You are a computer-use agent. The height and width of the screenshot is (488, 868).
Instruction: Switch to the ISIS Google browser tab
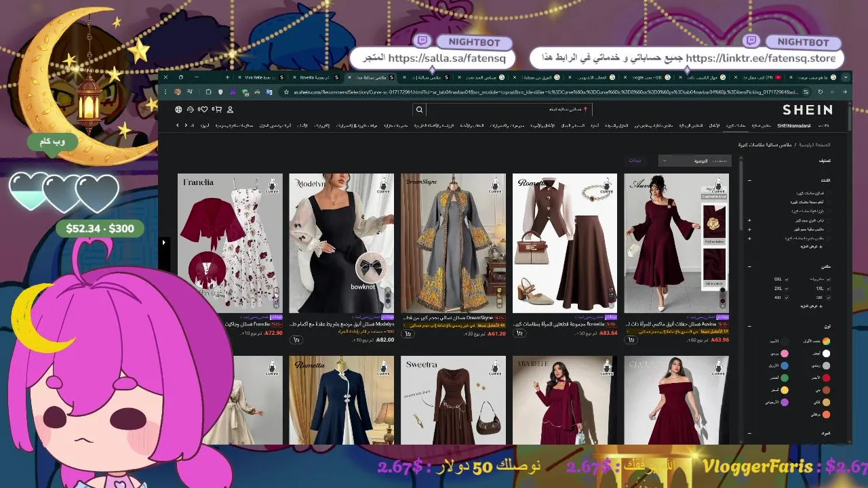click(648, 77)
